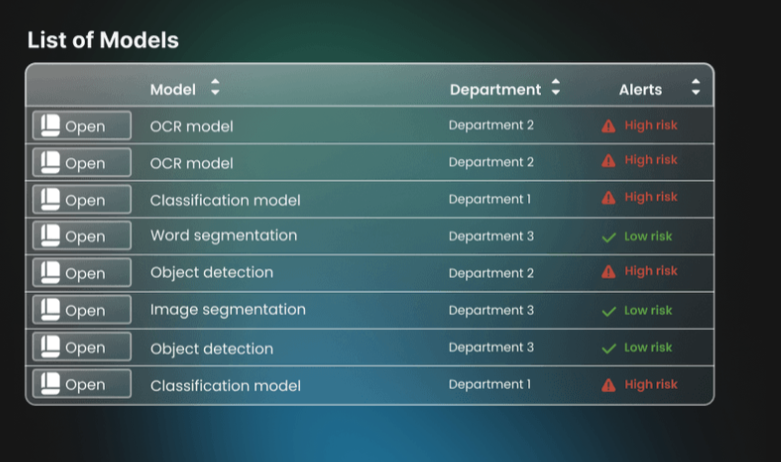Select the Word segmentation model name
The image size is (781, 462).
(223, 236)
